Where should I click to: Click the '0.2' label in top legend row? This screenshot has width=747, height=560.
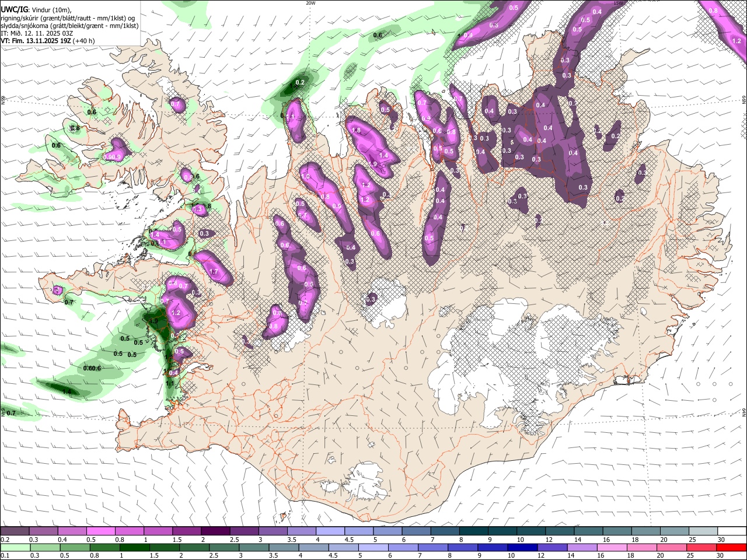click(5, 540)
